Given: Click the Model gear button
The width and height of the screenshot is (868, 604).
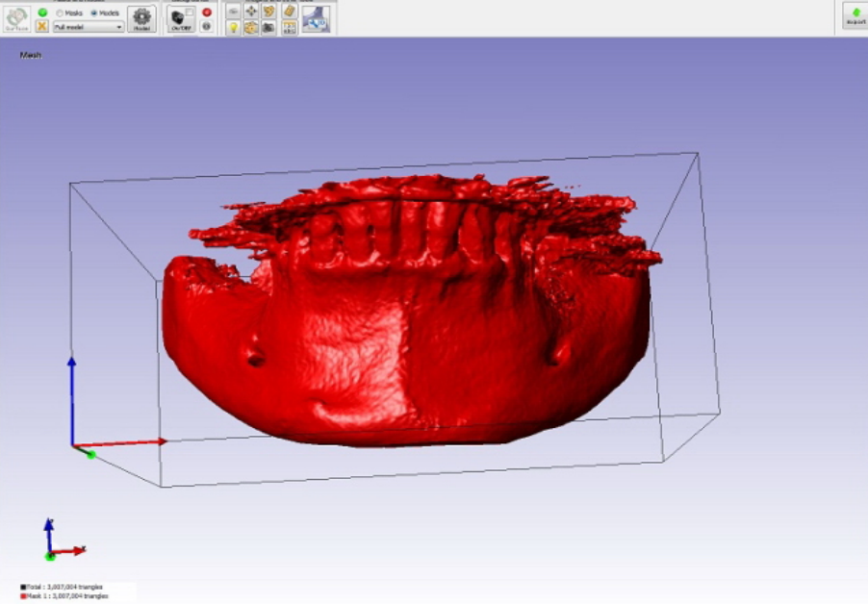Looking at the screenshot, I should pos(141,19).
